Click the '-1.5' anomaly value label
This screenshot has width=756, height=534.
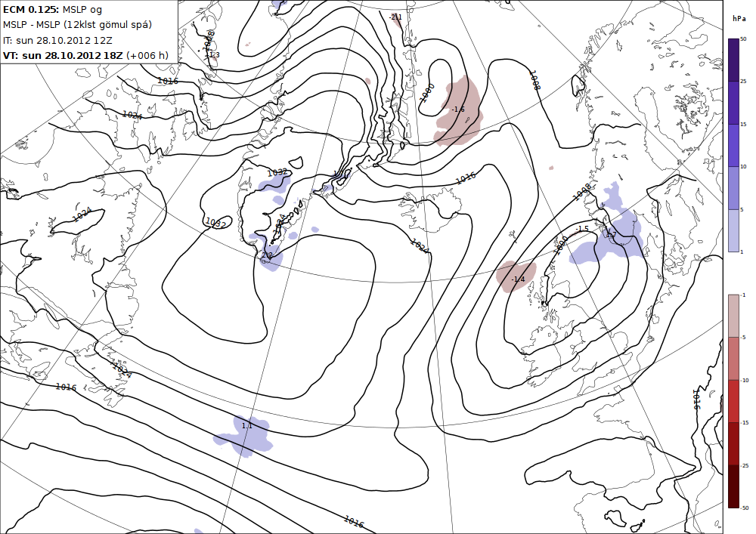[582, 229]
